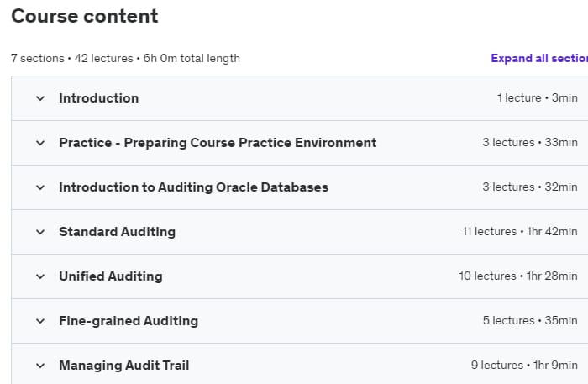Viewport: 588px width, 384px height.
Task: Expand the Introduction section chevron
Action: pyautogui.click(x=40, y=98)
